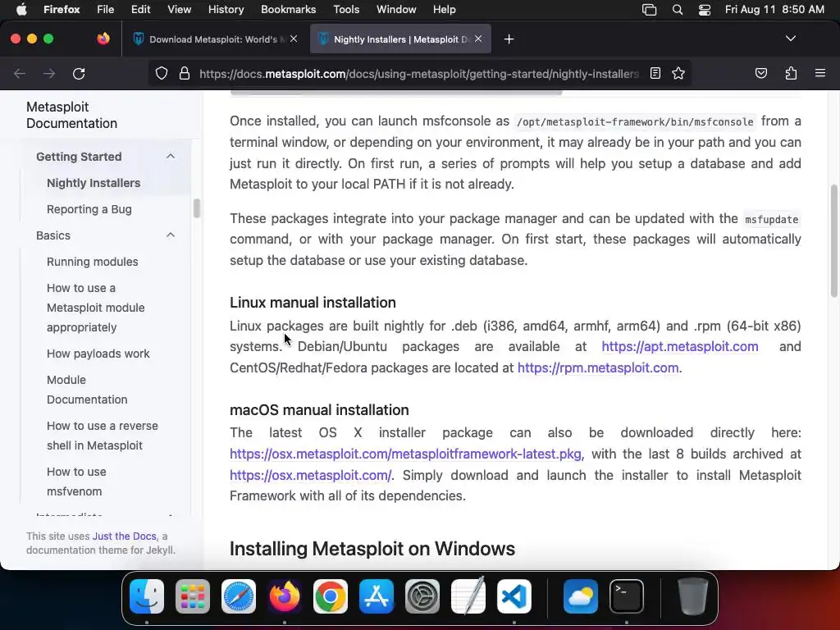Open Weather app from the dock

(581, 596)
